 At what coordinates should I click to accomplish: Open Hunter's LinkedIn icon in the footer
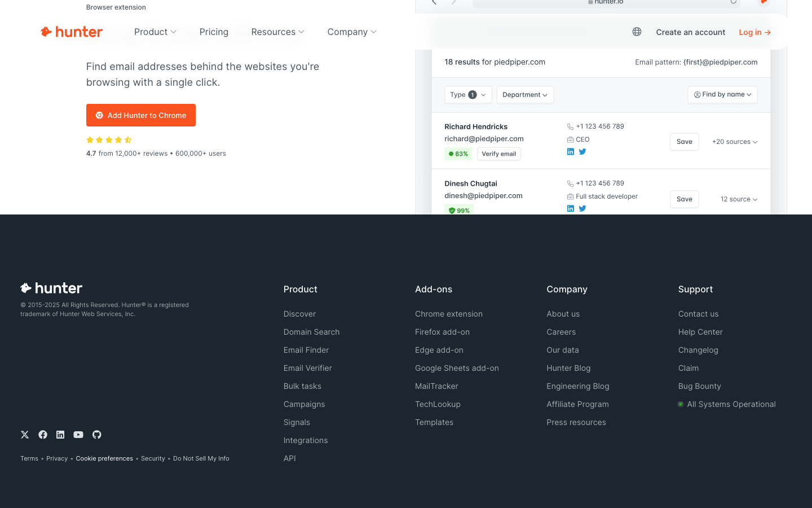coord(60,435)
